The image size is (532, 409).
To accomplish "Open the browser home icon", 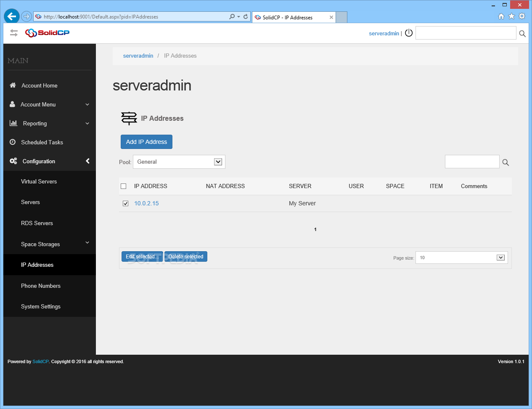I will (501, 16).
